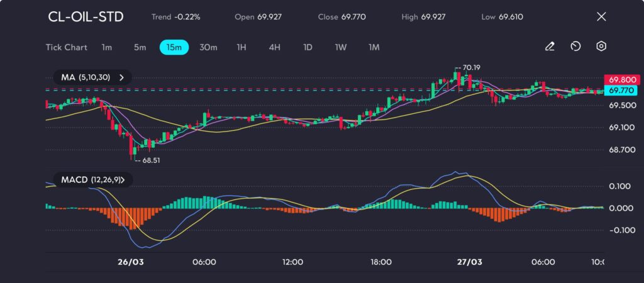Open the drawing pencil tool

550,47
